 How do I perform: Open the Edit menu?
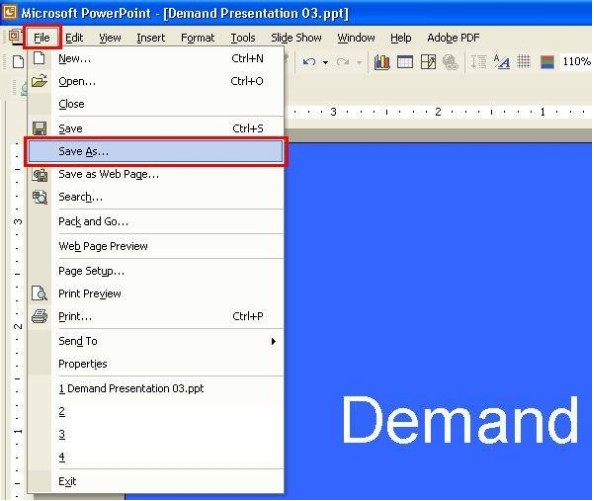coord(74,37)
